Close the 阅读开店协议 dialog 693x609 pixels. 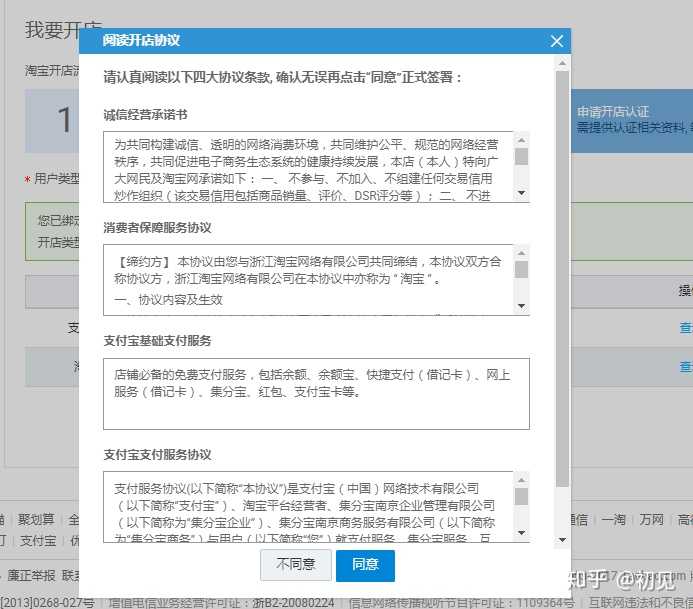557,41
